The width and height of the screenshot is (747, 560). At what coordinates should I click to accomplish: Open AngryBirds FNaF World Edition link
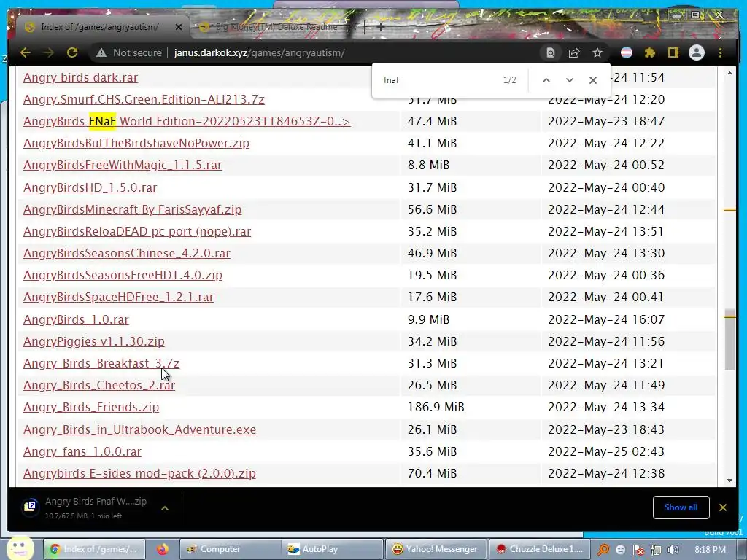pos(187,121)
